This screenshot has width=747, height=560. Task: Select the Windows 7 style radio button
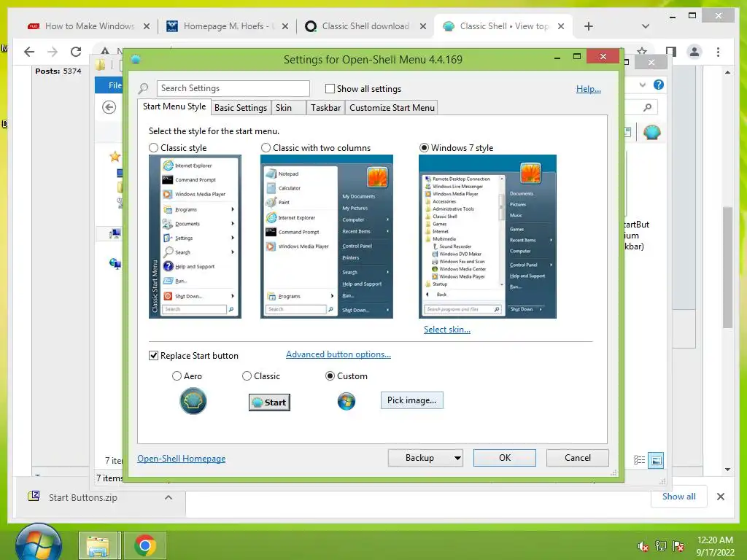424,148
